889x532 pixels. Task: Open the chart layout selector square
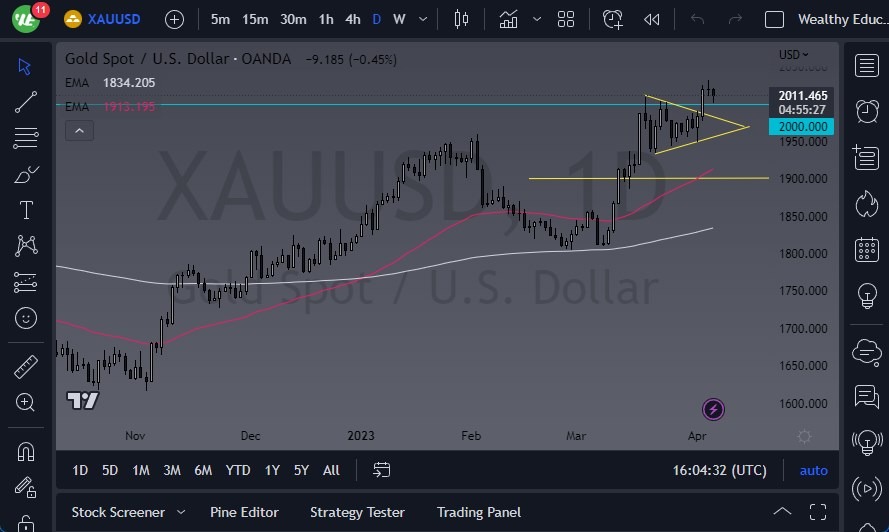point(774,20)
